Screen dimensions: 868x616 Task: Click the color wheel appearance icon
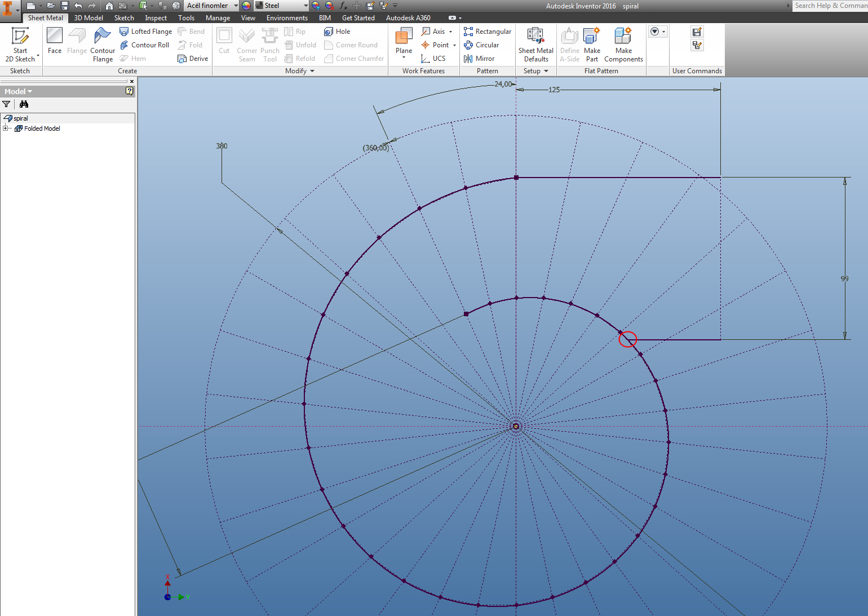click(x=246, y=6)
